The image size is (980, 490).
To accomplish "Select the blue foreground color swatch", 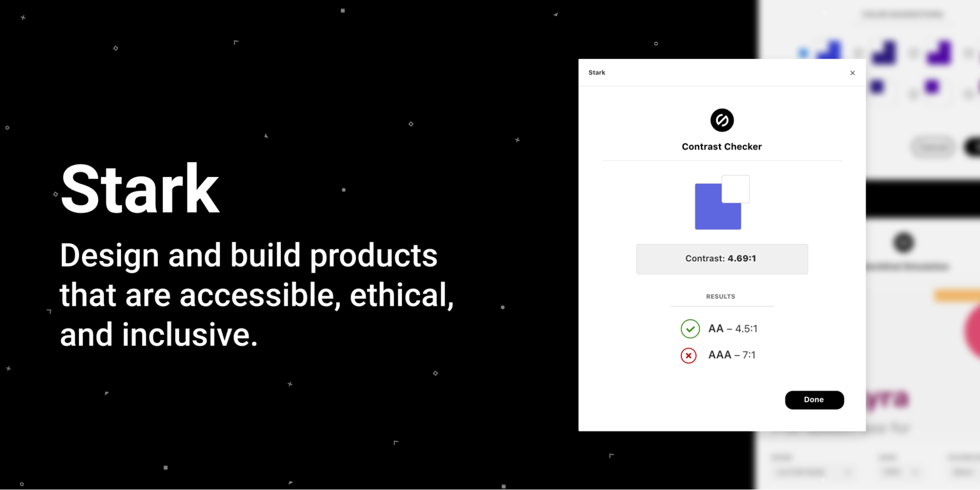I will [x=717, y=206].
